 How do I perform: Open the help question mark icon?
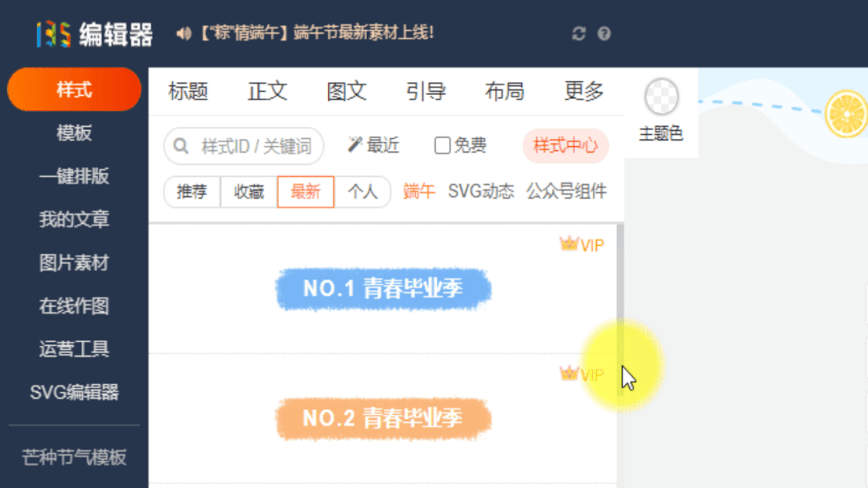coord(604,34)
